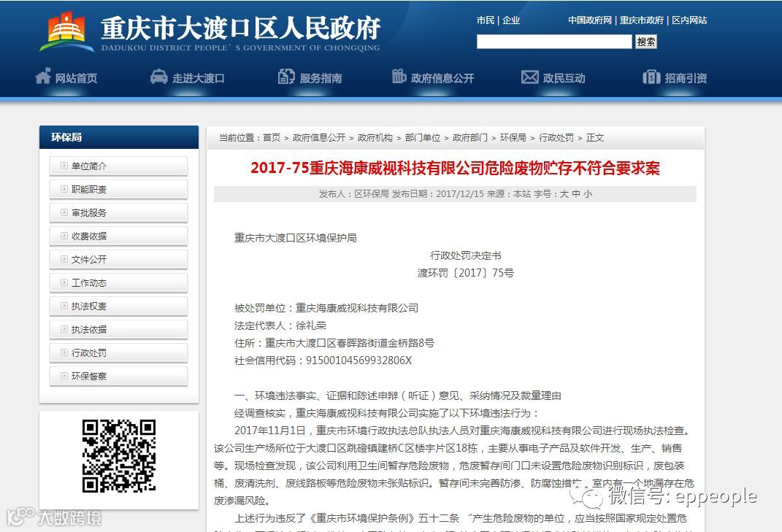Set font size to 中
Screen dimensions: 782x532
pyautogui.click(x=576, y=194)
